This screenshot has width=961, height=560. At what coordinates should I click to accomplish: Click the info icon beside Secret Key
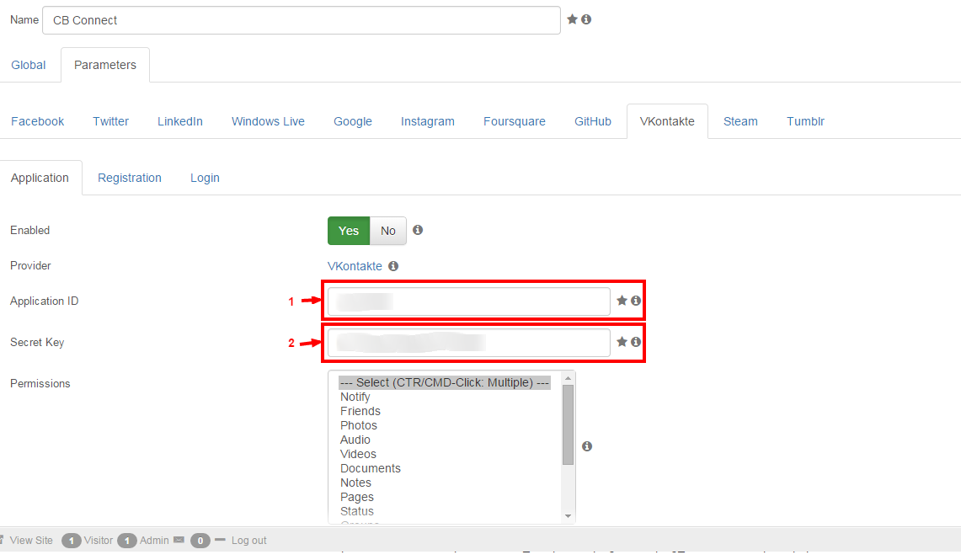tap(636, 341)
